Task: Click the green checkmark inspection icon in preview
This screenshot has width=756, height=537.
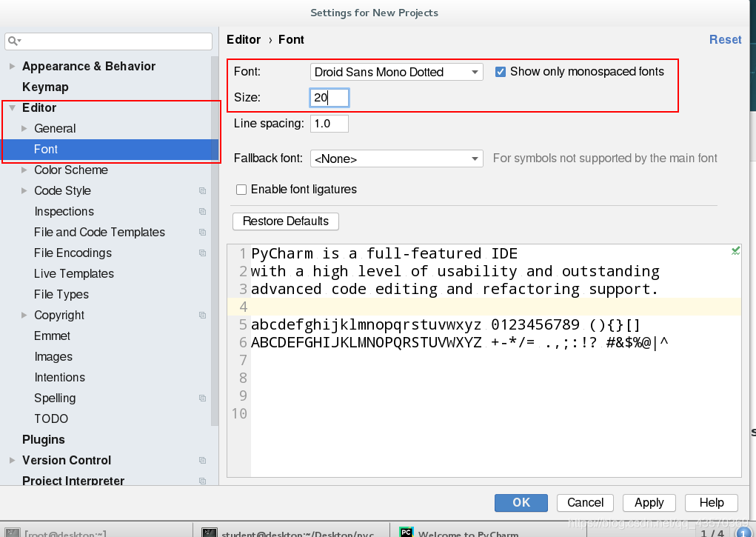Action: (x=735, y=251)
